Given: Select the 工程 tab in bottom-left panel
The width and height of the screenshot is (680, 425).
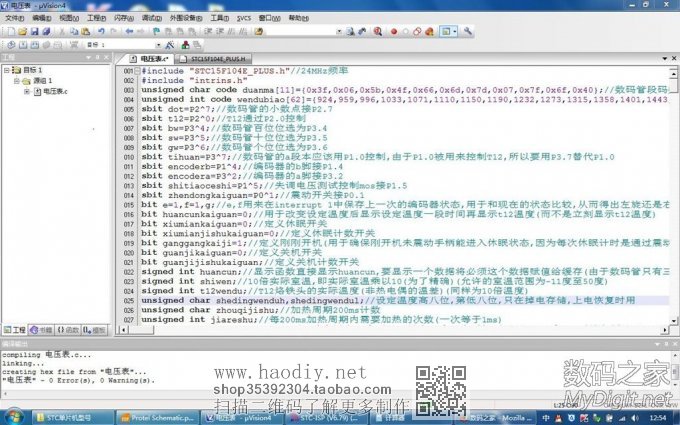Looking at the screenshot, I should [15, 329].
